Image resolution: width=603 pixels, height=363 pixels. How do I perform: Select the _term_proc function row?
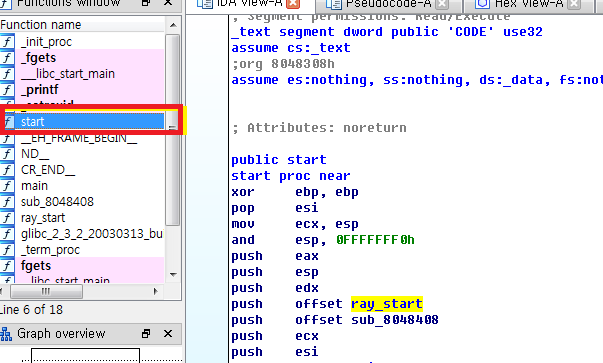(82, 250)
